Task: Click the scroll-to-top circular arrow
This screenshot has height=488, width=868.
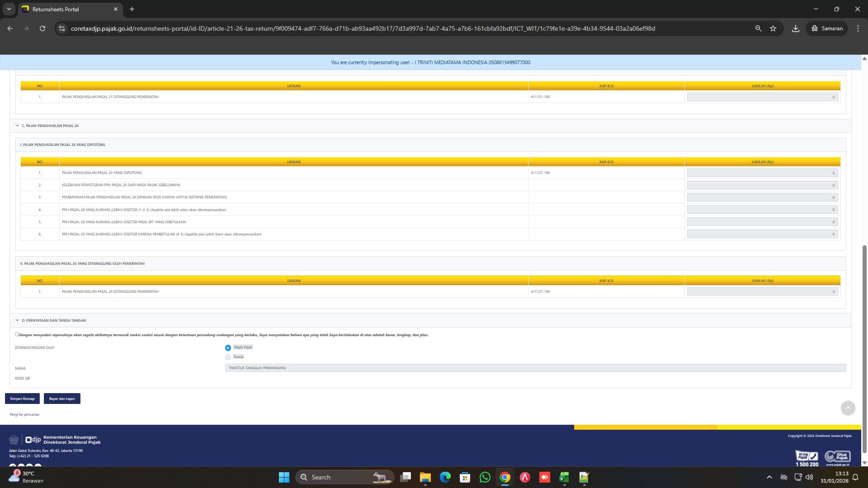Action: coord(848,408)
